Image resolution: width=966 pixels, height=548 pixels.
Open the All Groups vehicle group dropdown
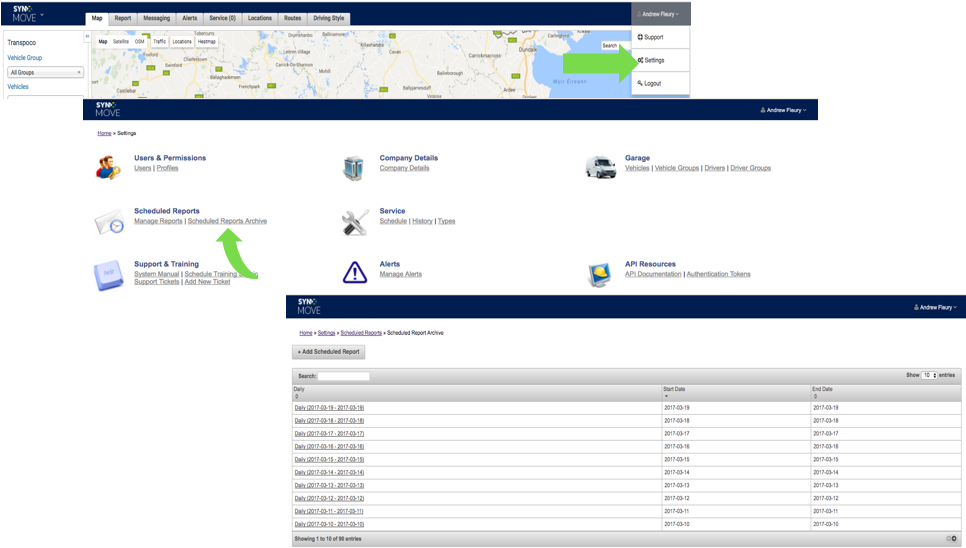46,72
